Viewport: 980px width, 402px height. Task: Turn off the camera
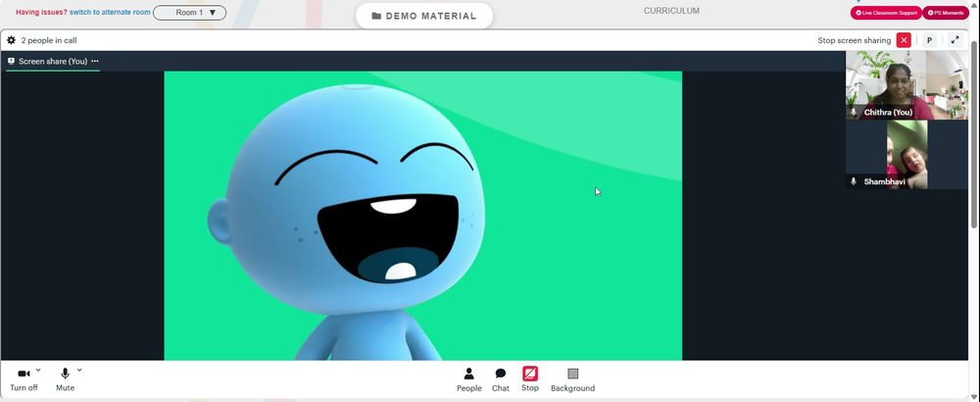point(24,379)
